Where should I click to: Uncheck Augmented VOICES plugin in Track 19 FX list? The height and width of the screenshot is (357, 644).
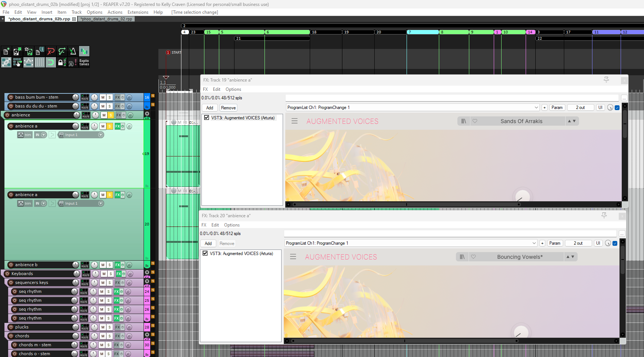point(207,118)
